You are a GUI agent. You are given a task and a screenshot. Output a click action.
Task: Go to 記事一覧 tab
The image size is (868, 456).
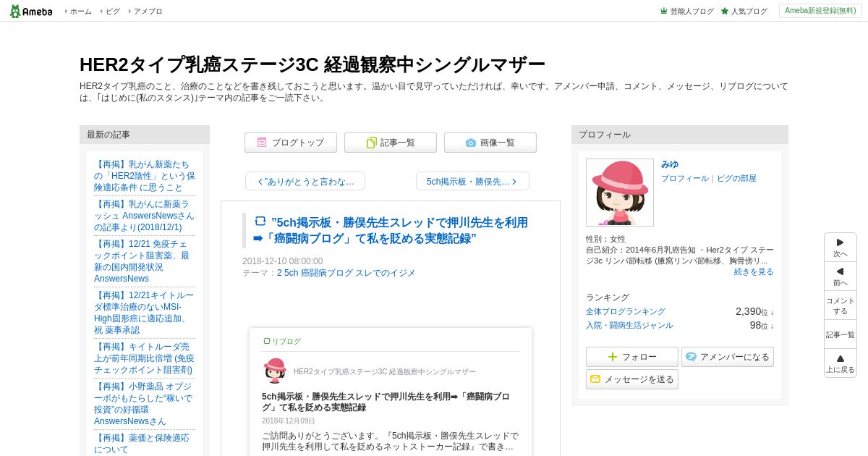click(x=391, y=143)
